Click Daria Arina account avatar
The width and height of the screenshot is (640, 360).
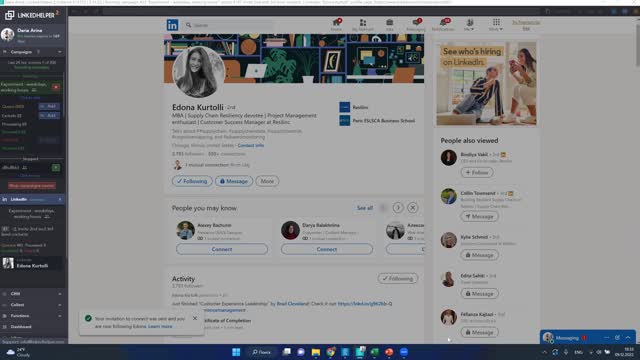(x=7, y=35)
